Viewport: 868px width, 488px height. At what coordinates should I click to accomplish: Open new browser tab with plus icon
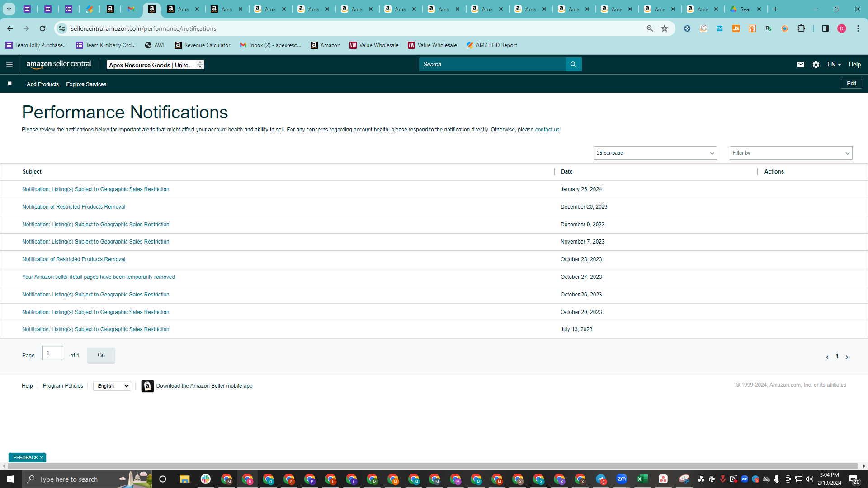[x=775, y=9]
